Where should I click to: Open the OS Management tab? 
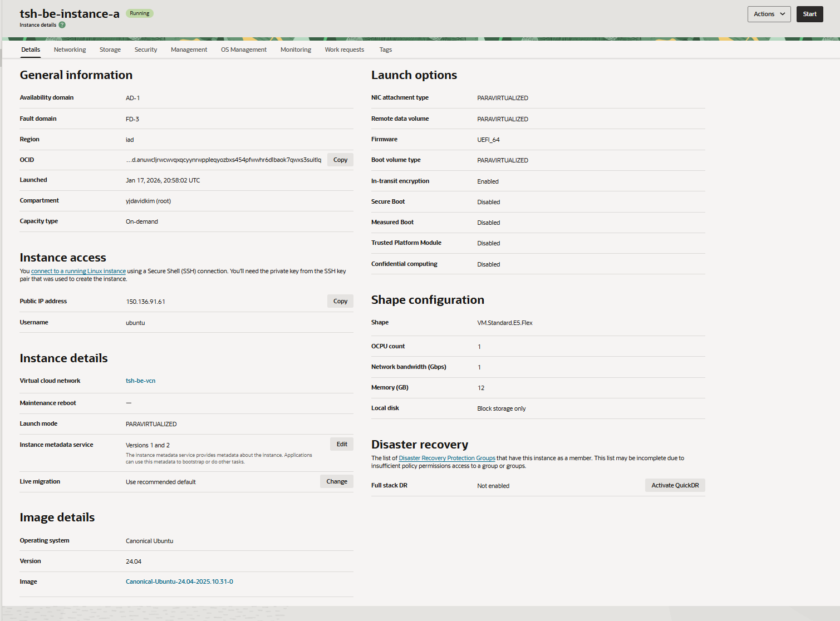tap(244, 50)
